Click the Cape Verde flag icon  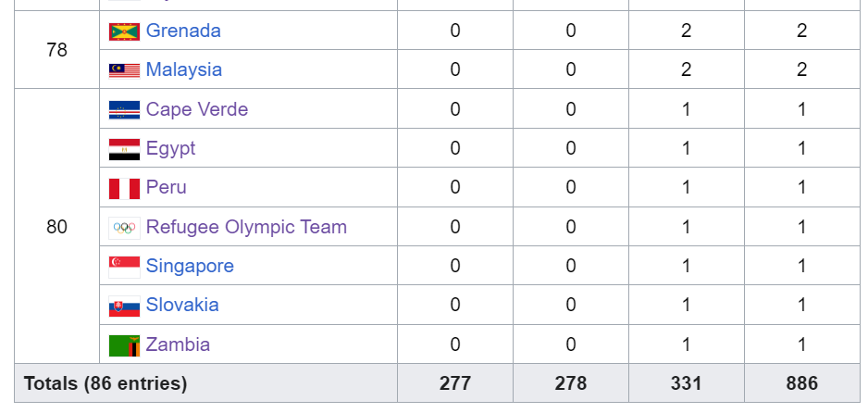124,110
